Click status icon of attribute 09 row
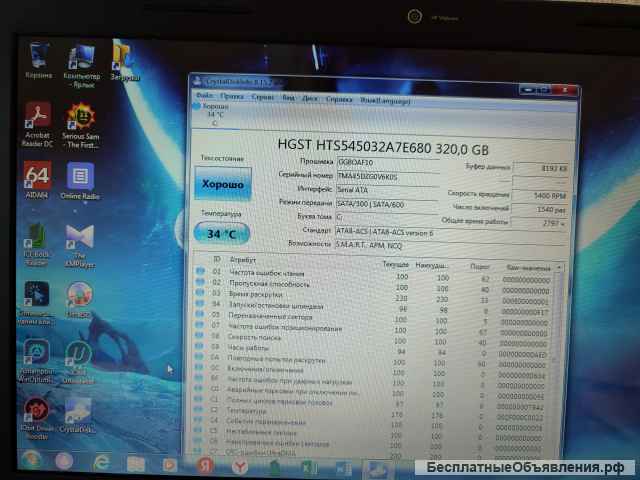The height and width of the screenshot is (480, 640). pyautogui.click(x=199, y=346)
